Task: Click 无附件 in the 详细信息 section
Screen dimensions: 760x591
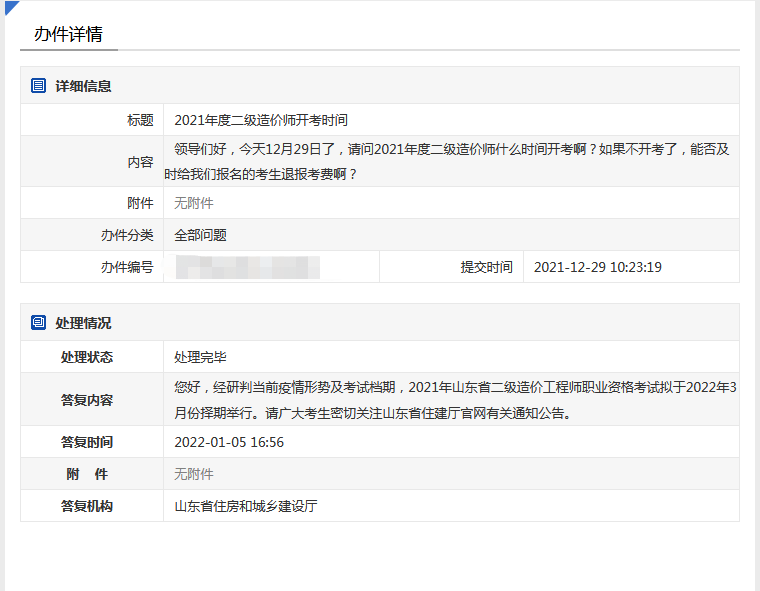Action: click(x=193, y=203)
